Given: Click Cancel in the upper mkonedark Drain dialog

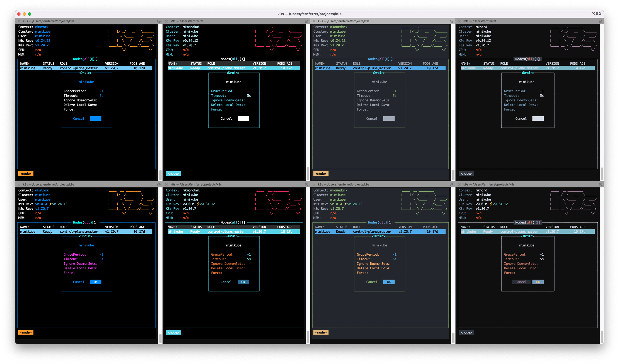Looking at the screenshot, I should (372, 119).
